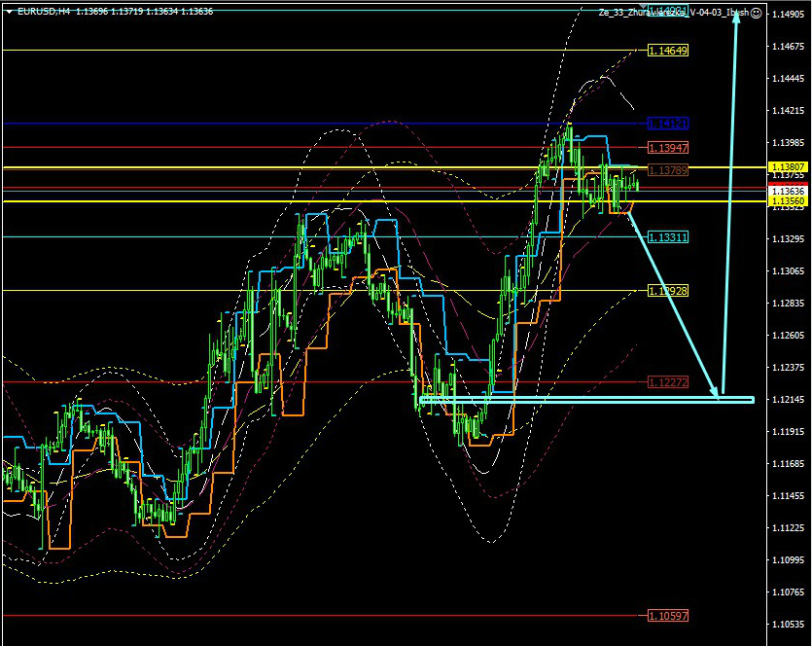Viewport: 812px width, 646px height.
Task: Click the yellow 1.13807 price scale tag
Action: click(x=789, y=166)
